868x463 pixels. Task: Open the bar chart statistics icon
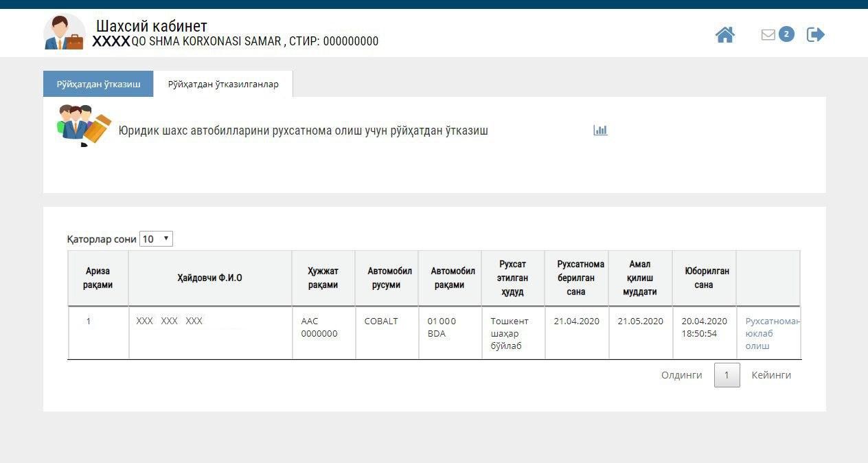pos(600,130)
